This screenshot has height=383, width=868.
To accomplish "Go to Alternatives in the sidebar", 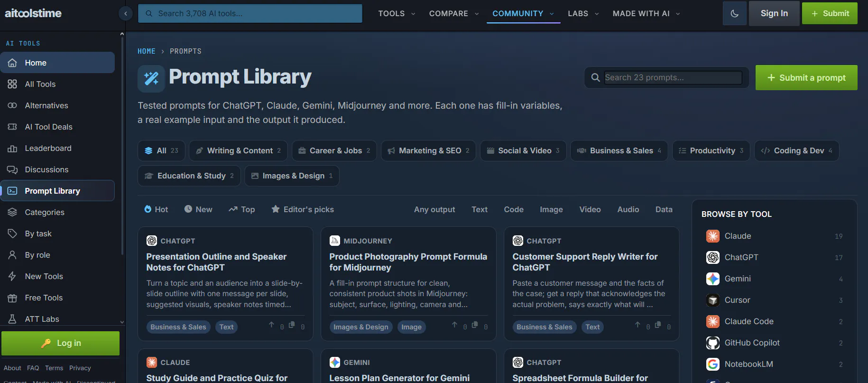I will (57, 105).
